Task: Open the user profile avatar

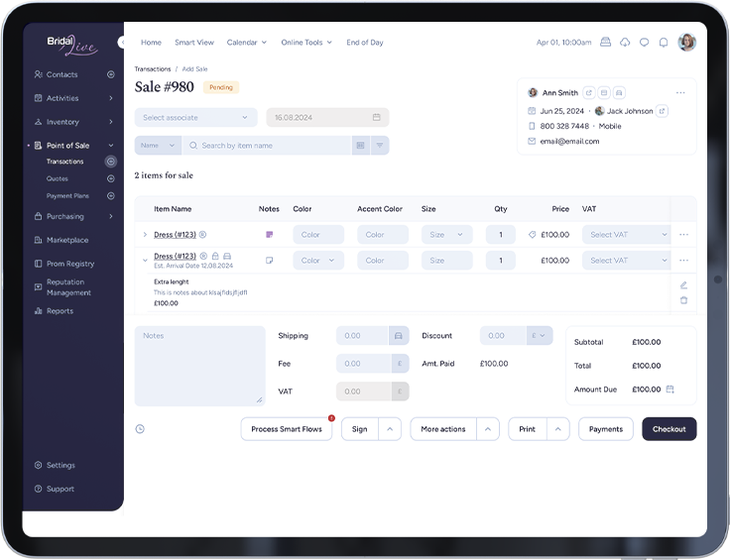Action: coord(687,43)
